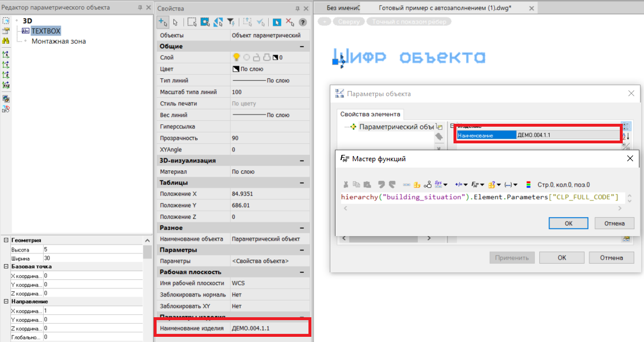Click the XYZ axis icon in the left toolbar
Screen dimensions: 644x342
point(6,85)
